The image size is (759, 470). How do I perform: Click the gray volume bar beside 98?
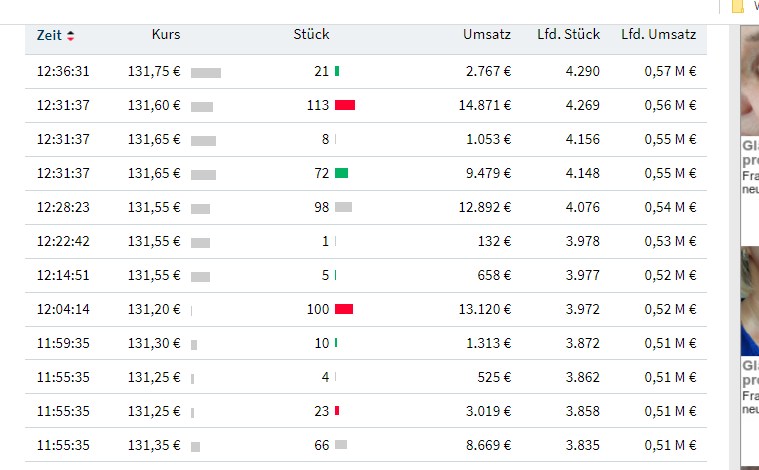click(343, 207)
